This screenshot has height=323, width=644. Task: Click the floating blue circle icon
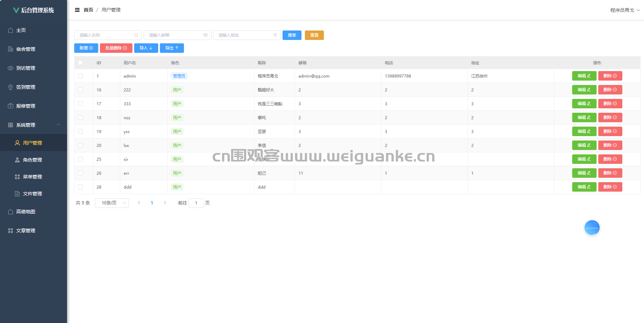coord(592,228)
